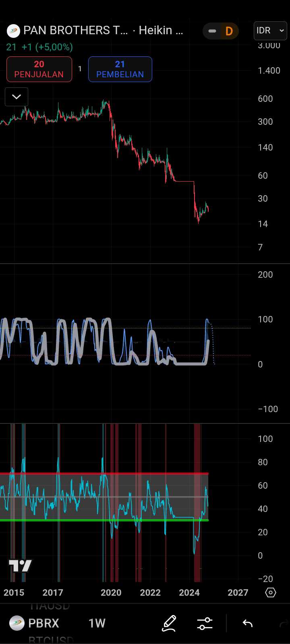Screen dimensions: 290x644
Task: Click the price change 21 +1 (+5,00%) text
Action: [39, 47]
